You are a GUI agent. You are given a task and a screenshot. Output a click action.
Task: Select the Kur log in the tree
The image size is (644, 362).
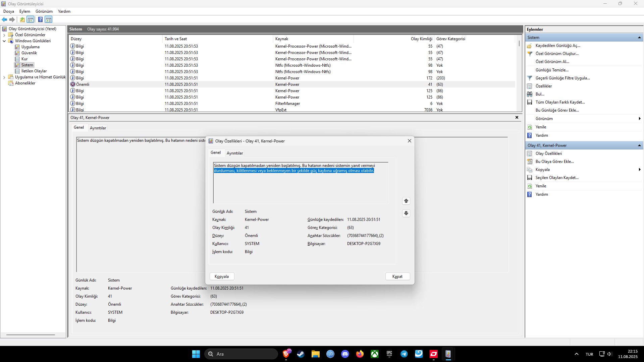[x=24, y=59]
